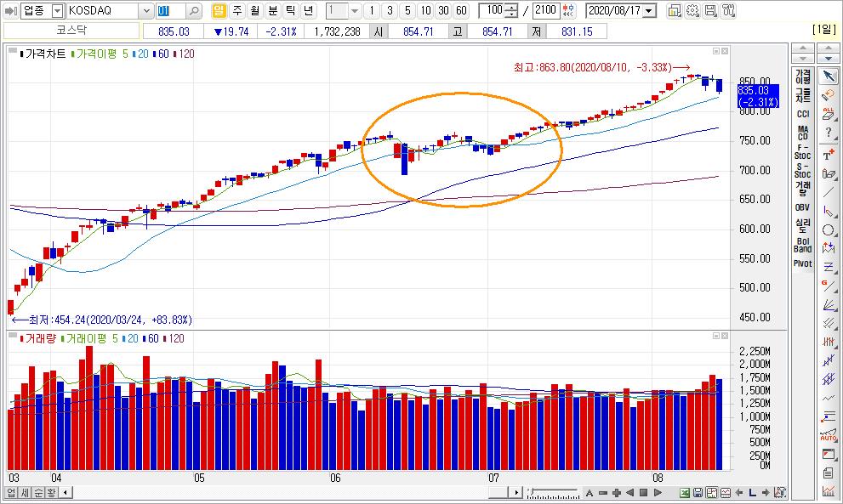Click the save chart floppy icon in top toolbar
Viewport: 843px width, 504px height.
(x=710, y=10)
